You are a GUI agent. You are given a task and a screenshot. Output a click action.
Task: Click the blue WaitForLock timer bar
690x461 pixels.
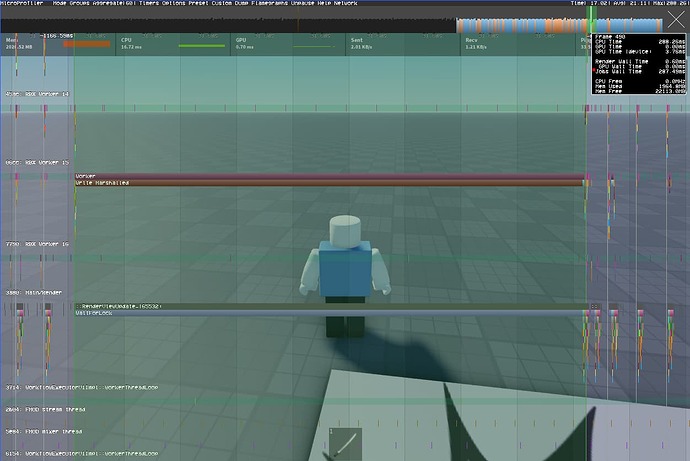pos(330,313)
